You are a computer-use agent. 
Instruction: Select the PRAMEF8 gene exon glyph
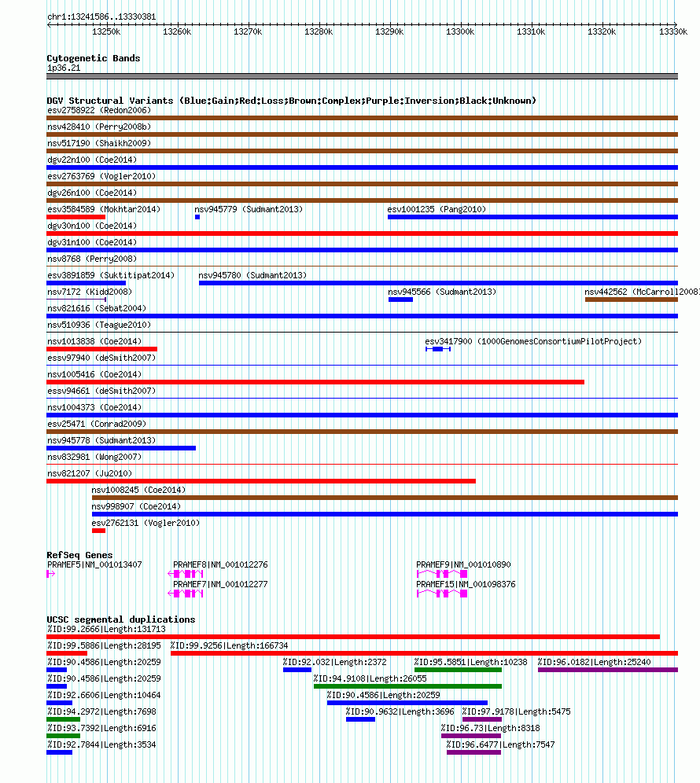click(x=186, y=574)
